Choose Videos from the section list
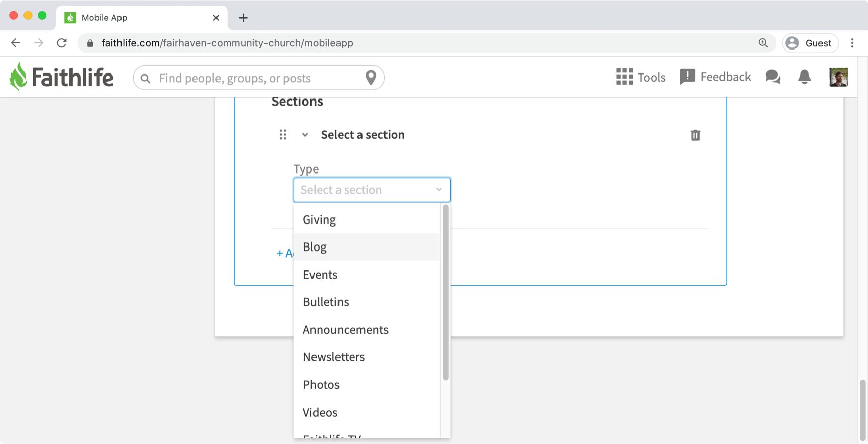 coord(367,412)
